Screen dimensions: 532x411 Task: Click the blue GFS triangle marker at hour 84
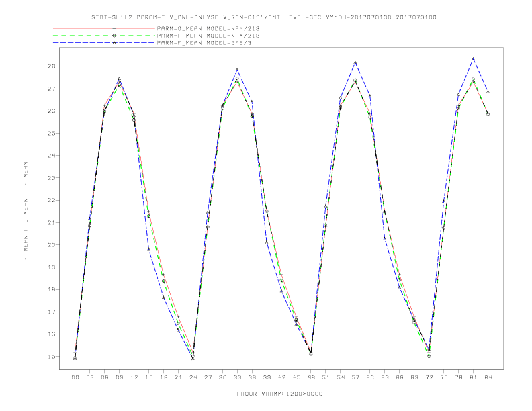click(x=488, y=91)
